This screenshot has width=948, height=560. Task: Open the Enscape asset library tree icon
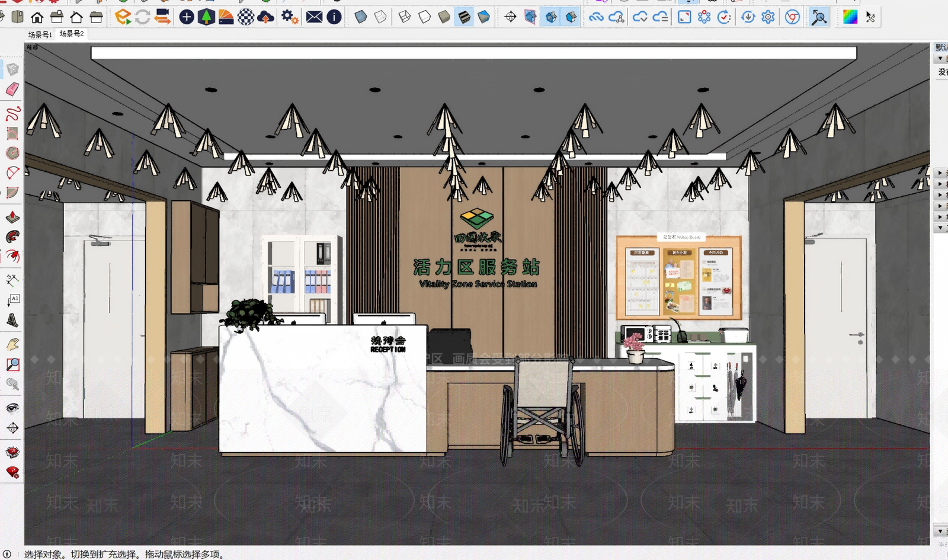(206, 17)
